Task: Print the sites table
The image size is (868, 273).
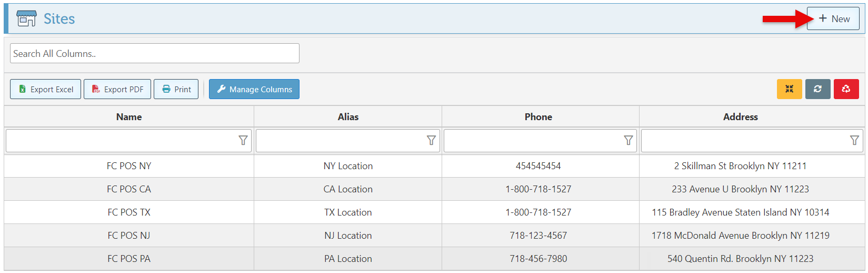Action: pyautogui.click(x=176, y=89)
